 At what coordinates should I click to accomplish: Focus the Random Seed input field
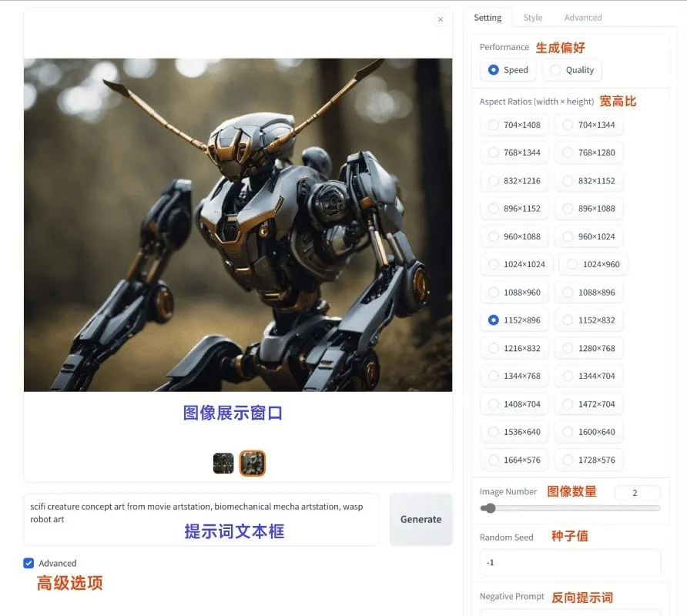tap(569, 562)
